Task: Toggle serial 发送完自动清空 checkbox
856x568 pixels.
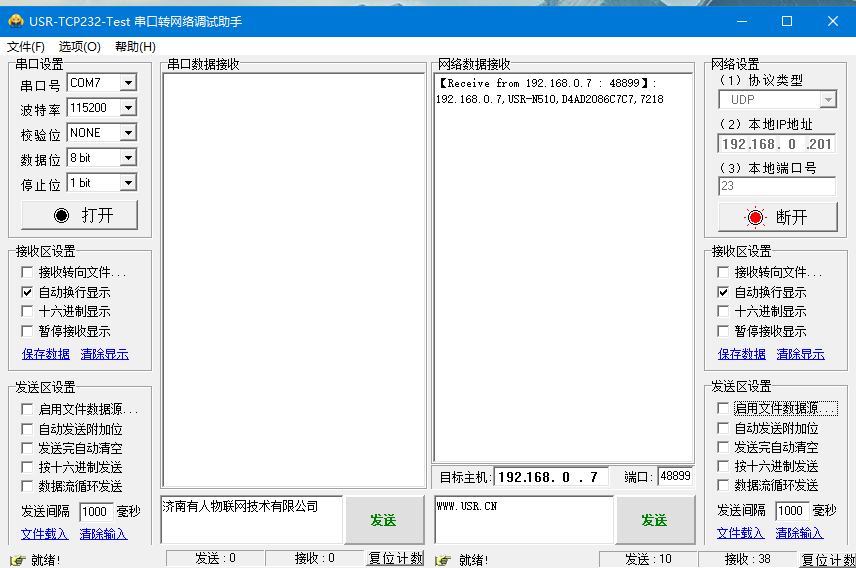Action: pos(27,448)
